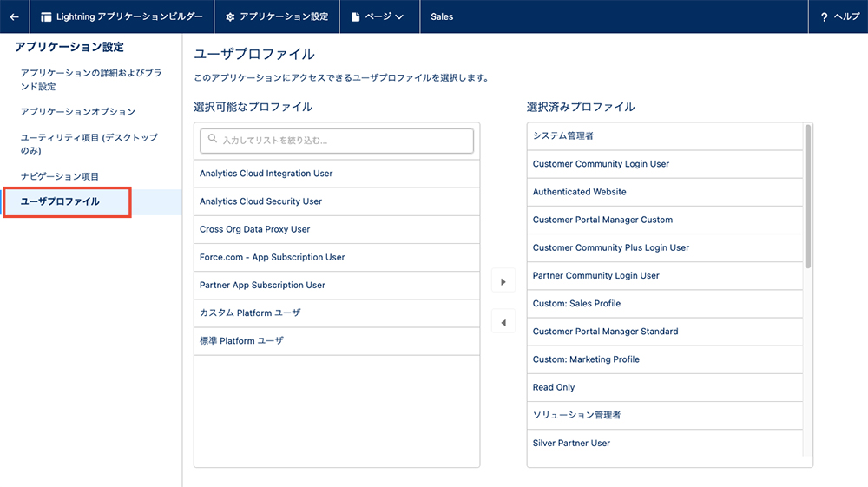Viewport: 868px width, 487px height.
Task: Select ソリューション管理者 profile
Action: 665,415
